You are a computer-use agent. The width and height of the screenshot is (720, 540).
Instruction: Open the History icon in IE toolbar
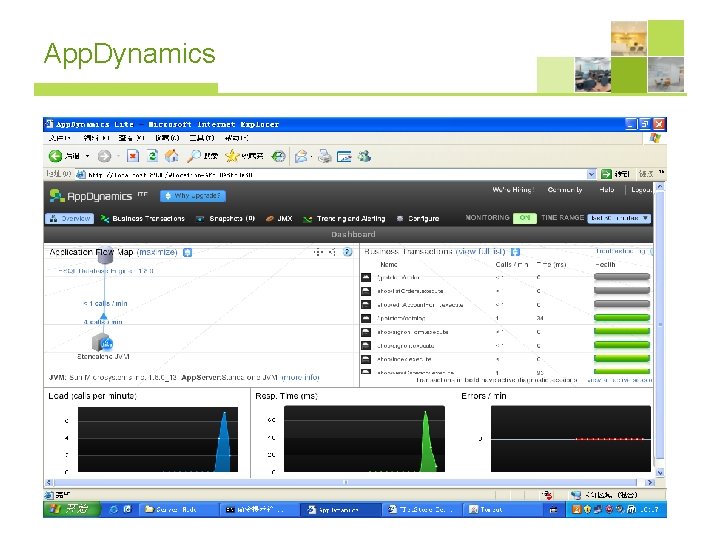(x=278, y=157)
